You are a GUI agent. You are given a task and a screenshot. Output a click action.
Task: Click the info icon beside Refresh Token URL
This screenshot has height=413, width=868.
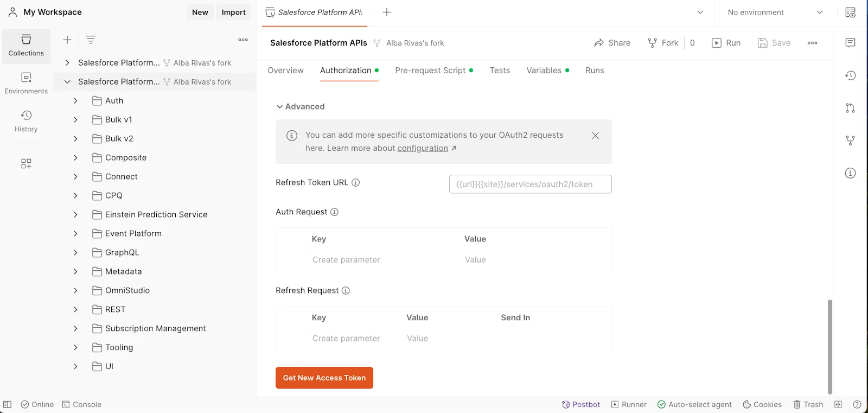click(x=356, y=183)
